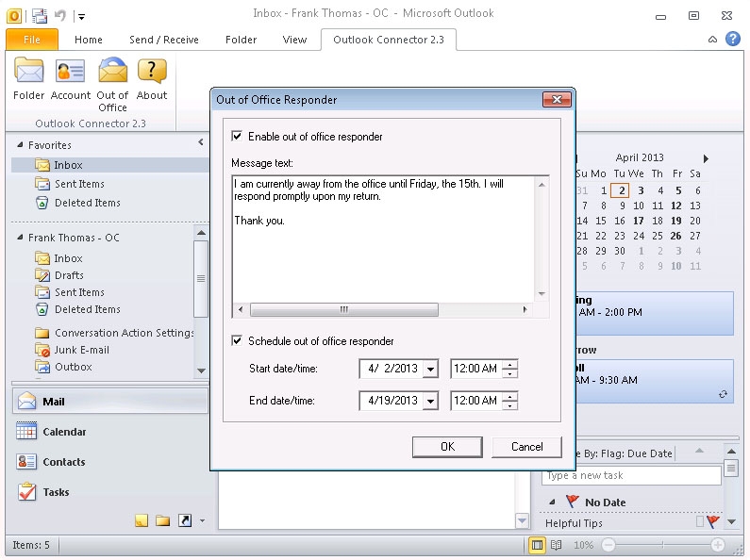Collapse the No Date task group
The width and height of the screenshot is (750, 560).
pos(552,502)
